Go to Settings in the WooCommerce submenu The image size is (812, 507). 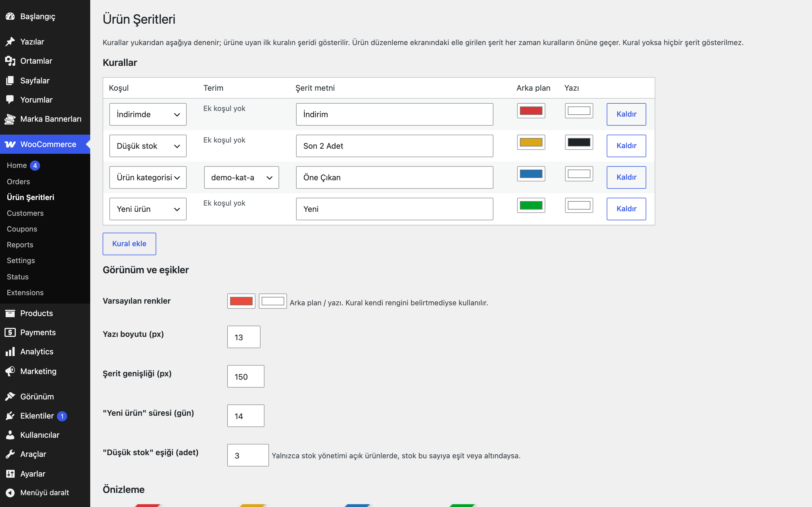(x=21, y=261)
